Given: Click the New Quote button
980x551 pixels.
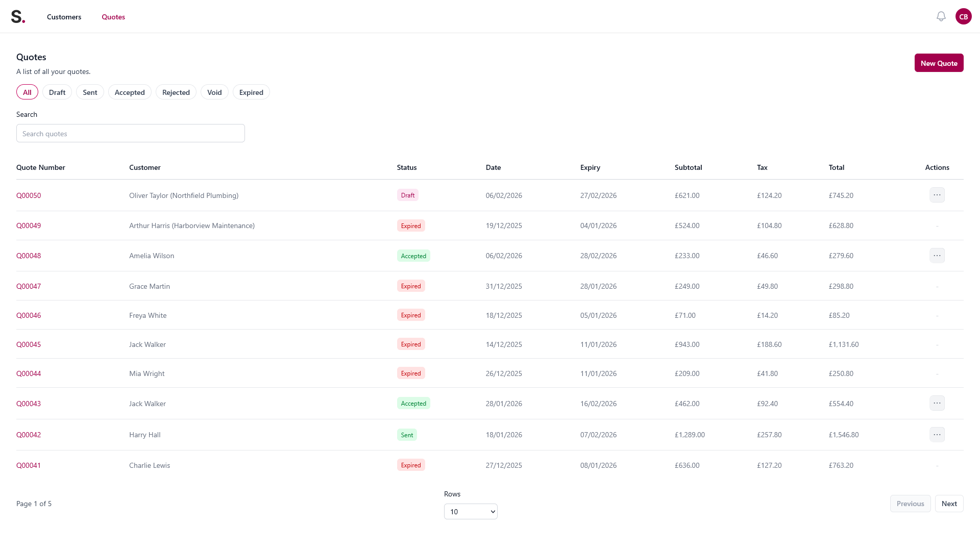Looking at the screenshot, I should point(938,63).
